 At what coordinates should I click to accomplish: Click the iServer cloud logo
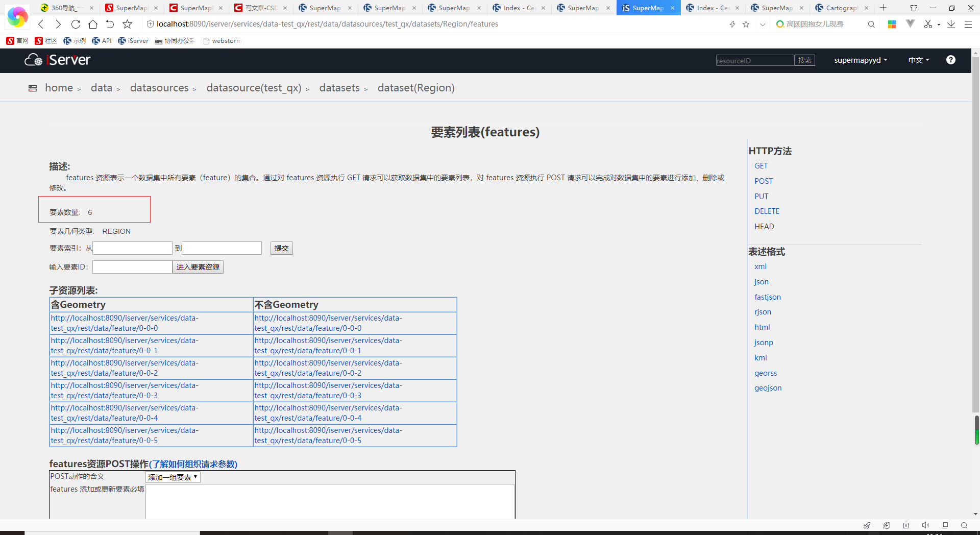click(33, 60)
